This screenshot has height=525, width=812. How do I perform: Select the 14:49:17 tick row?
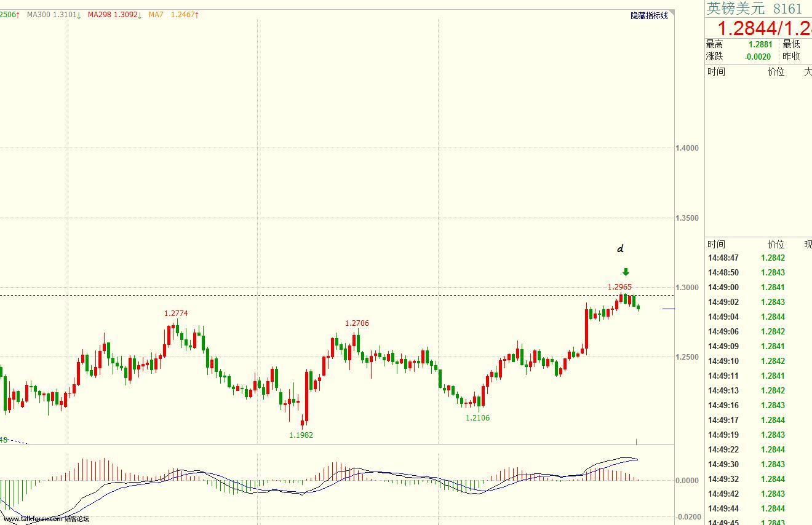point(758,420)
